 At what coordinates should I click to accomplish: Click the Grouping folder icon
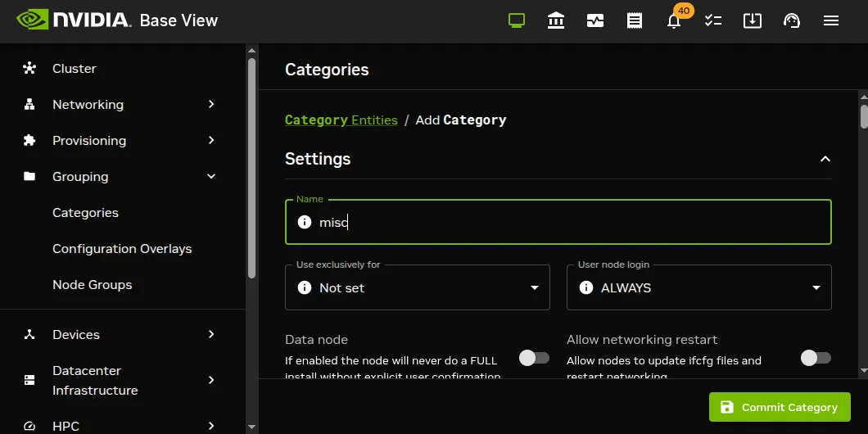click(29, 177)
